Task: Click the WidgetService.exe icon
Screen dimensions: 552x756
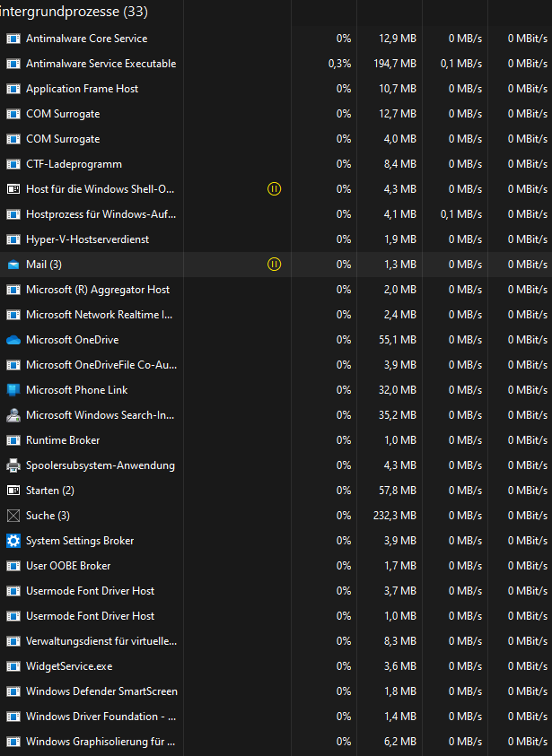Action: [x=13, y=666]
